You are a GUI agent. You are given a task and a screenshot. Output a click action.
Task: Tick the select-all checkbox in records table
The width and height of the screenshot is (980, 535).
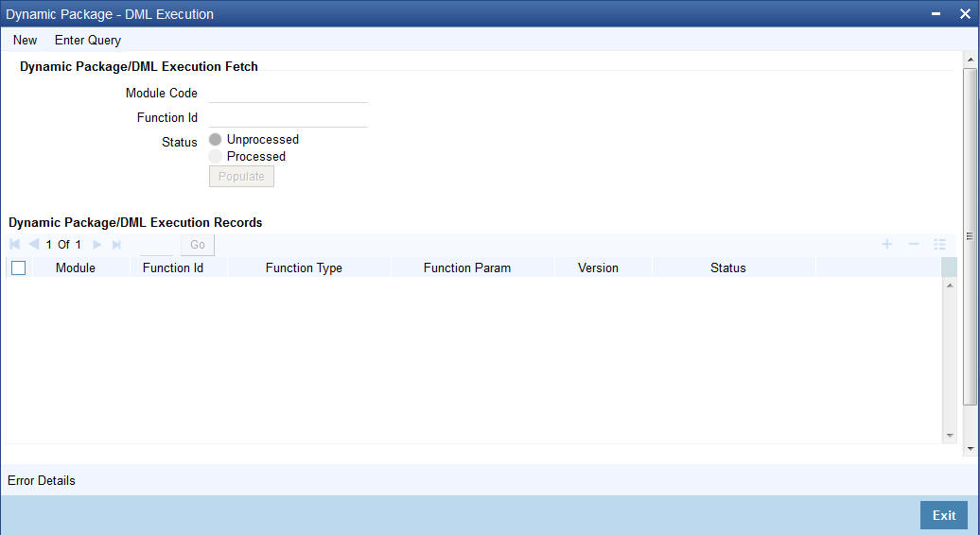tap(19, 267)
